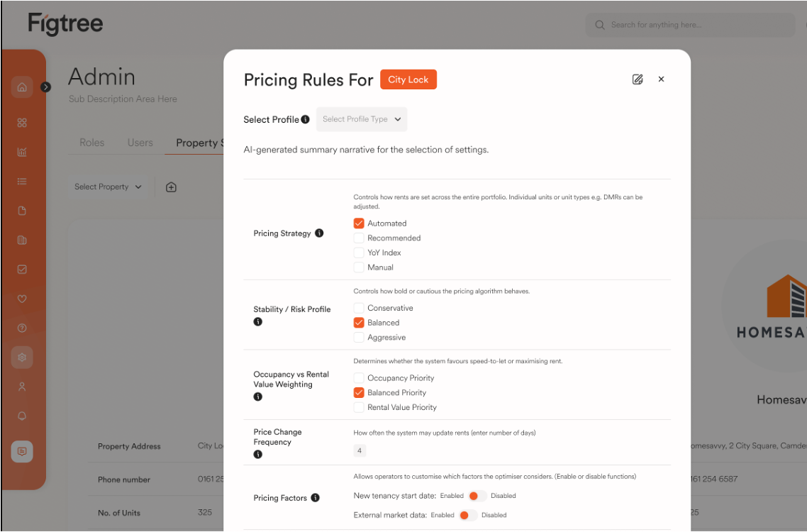Check the Recommended pricing strategy checkbox
Screen dimensions: 807x532
[359, 238]
